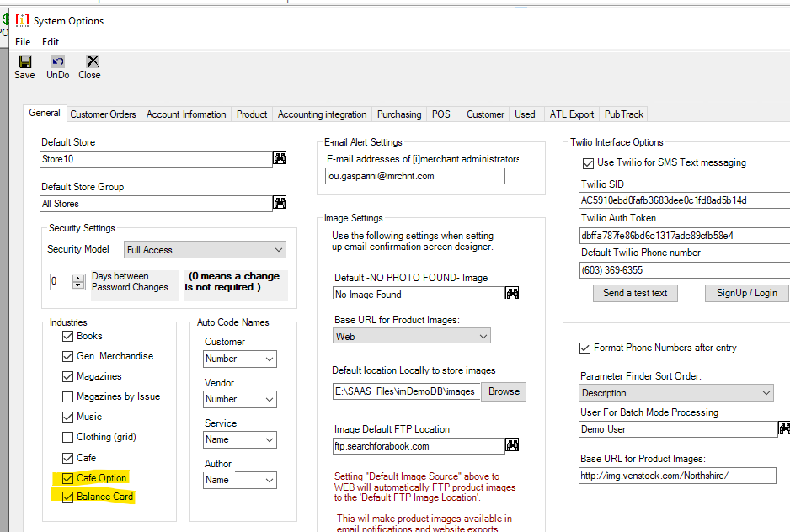
Task: Open Base URL for Product Images Web dropdown
Action: (x=411, y=336)
